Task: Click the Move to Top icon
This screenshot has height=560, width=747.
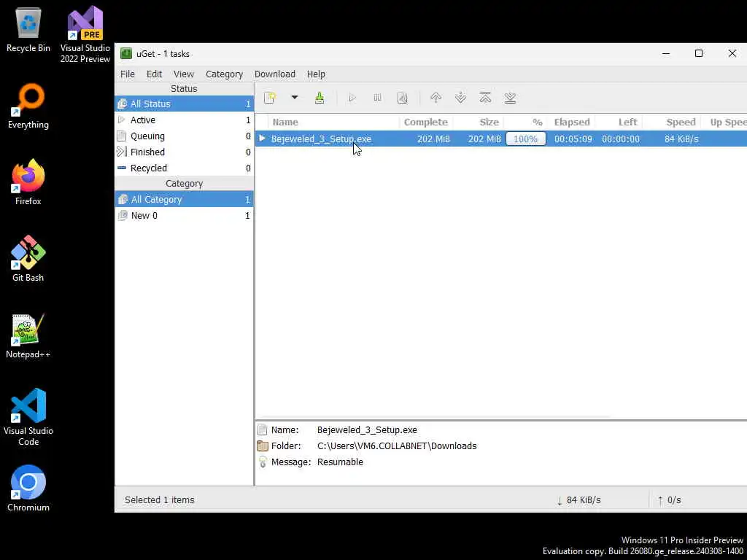Action: tap(485, 98)
